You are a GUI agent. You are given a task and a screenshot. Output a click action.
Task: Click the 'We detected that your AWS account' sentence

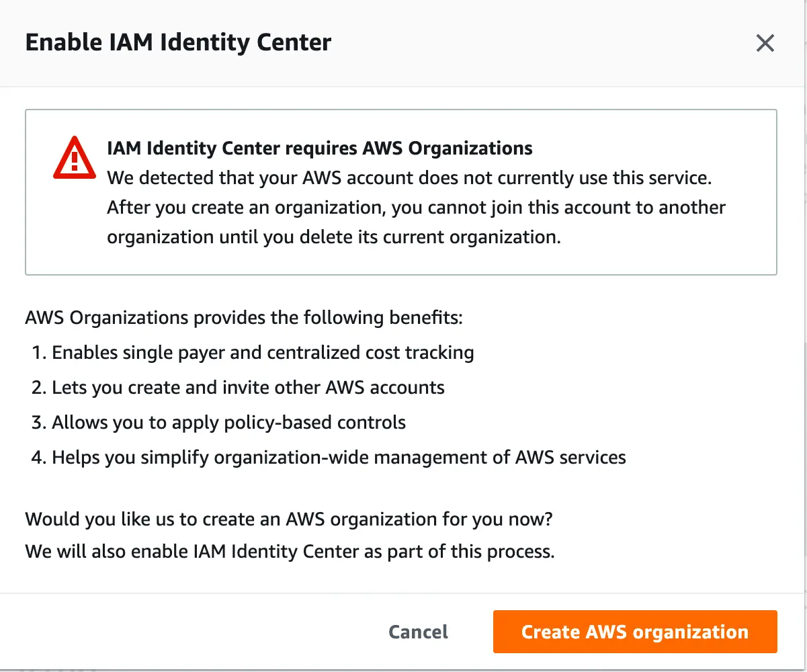point(409,178)
